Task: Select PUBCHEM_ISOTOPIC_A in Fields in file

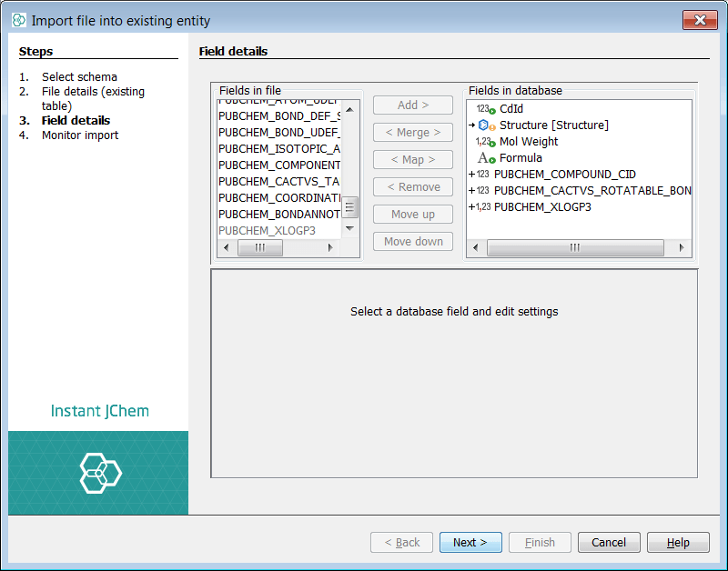Action: 279,148
